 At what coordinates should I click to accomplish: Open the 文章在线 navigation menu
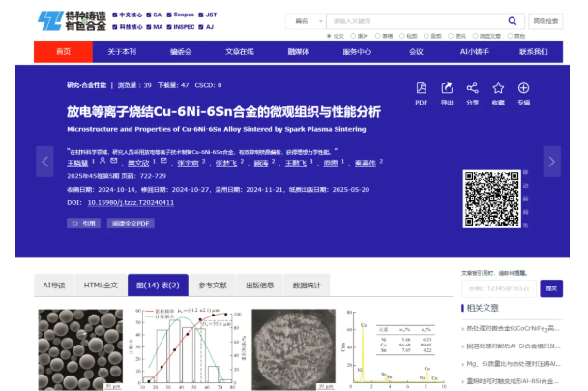(239, 52)
